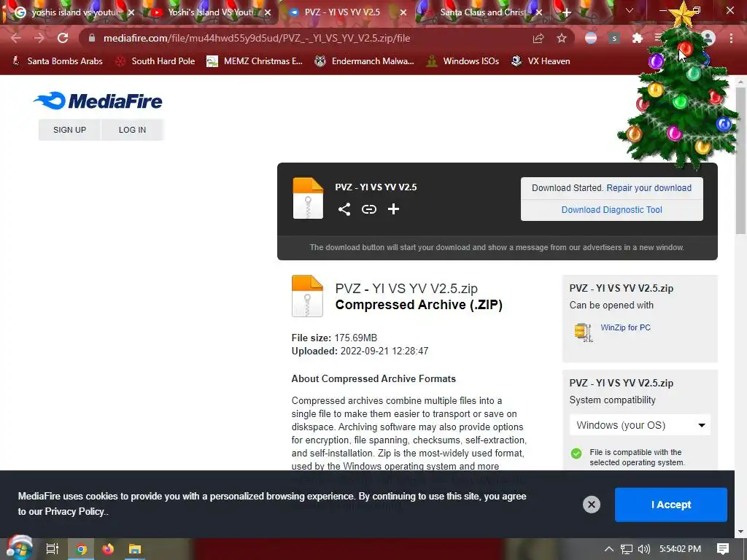This screenshot has height=560, width=747.
Task: Click the page vertical scrollbar thumb
Action: [x=741, y=160]
